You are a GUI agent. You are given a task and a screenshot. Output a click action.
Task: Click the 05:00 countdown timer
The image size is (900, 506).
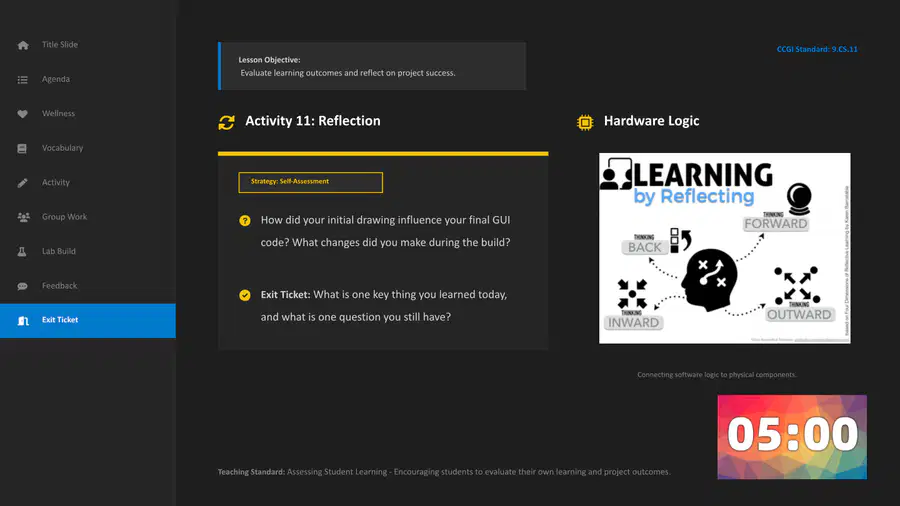(x=792, y=437)
